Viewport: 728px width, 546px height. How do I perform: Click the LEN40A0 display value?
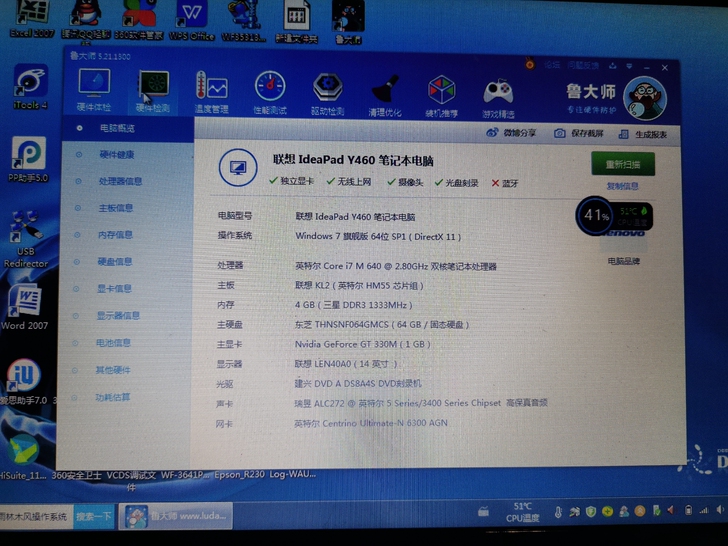[x=346, y=364]
